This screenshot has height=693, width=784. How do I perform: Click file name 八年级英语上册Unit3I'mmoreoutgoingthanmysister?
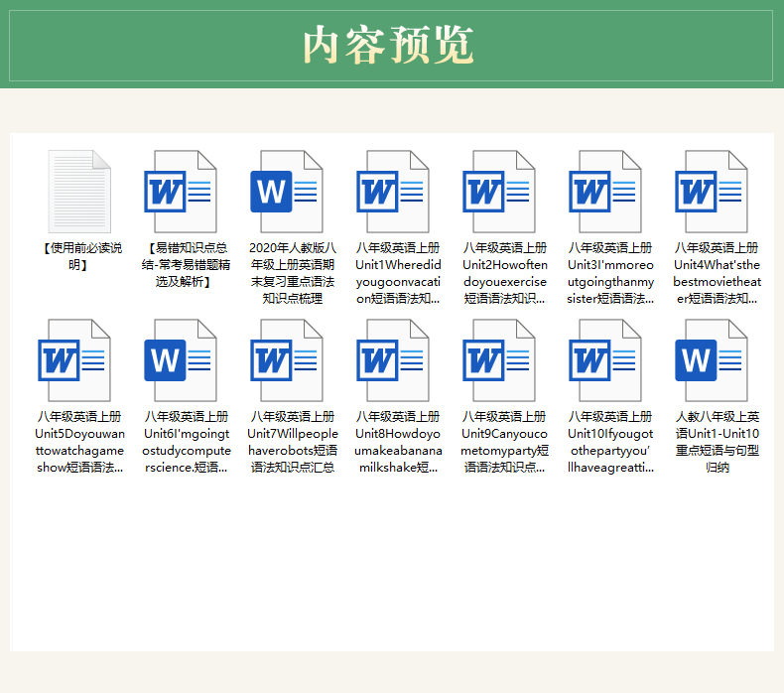610,273
